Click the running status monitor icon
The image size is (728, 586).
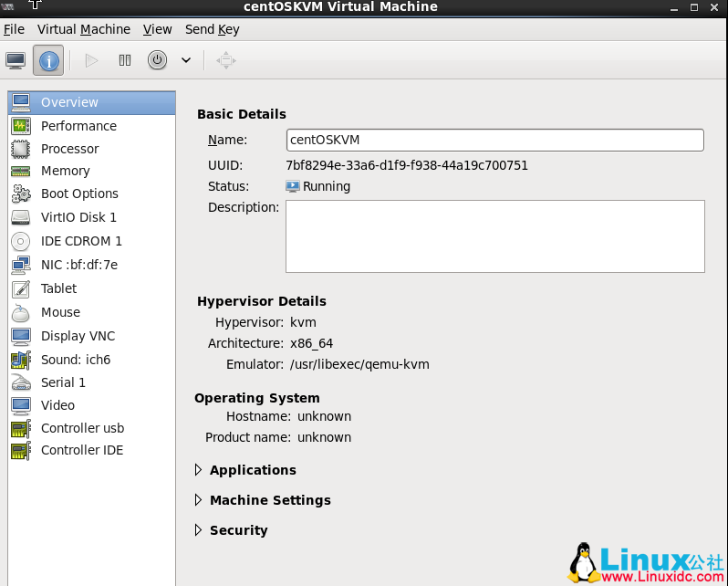point(293,187)
